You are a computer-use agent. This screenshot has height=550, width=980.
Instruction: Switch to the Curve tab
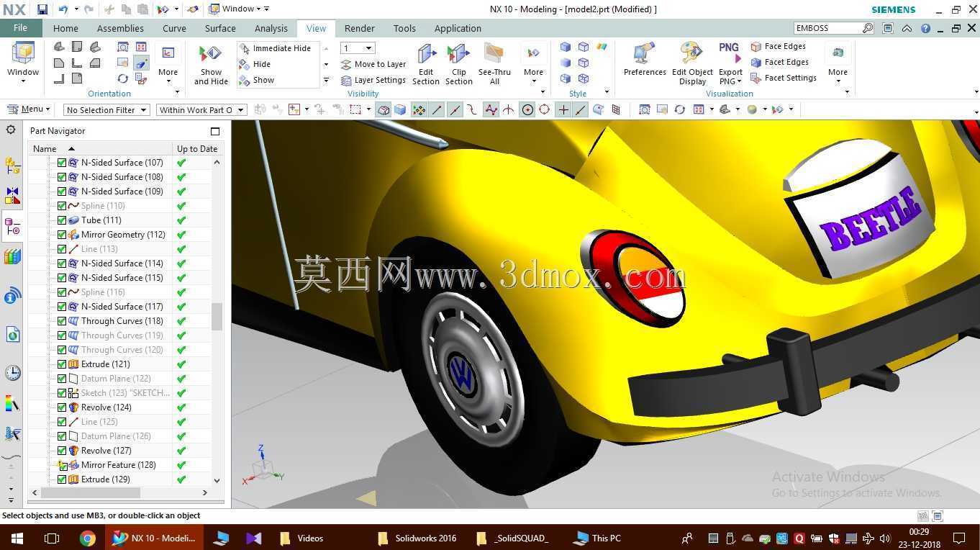[x=174, y=28]
